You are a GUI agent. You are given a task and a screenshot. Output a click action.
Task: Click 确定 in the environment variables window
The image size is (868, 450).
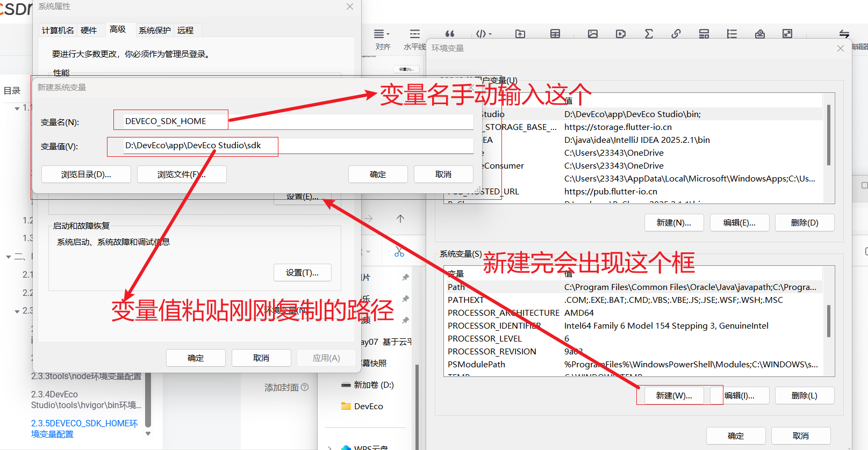pyautogui.click(x=736, y=436)
